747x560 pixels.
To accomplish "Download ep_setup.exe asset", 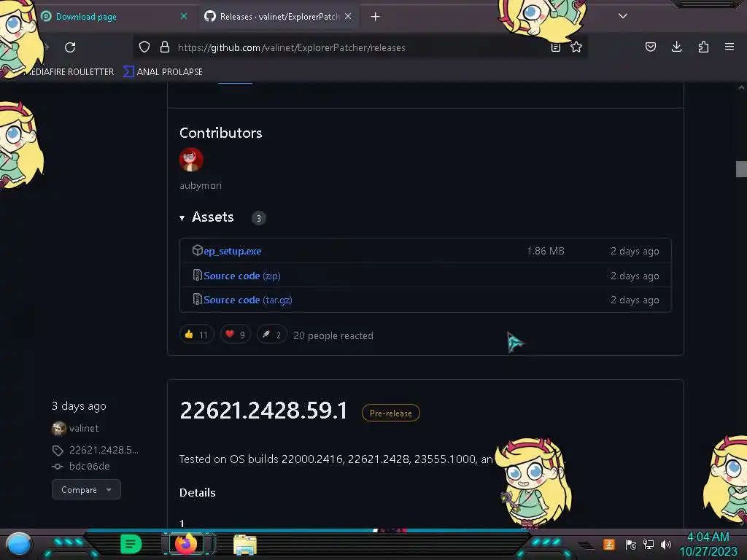I will tap(233, 251).
